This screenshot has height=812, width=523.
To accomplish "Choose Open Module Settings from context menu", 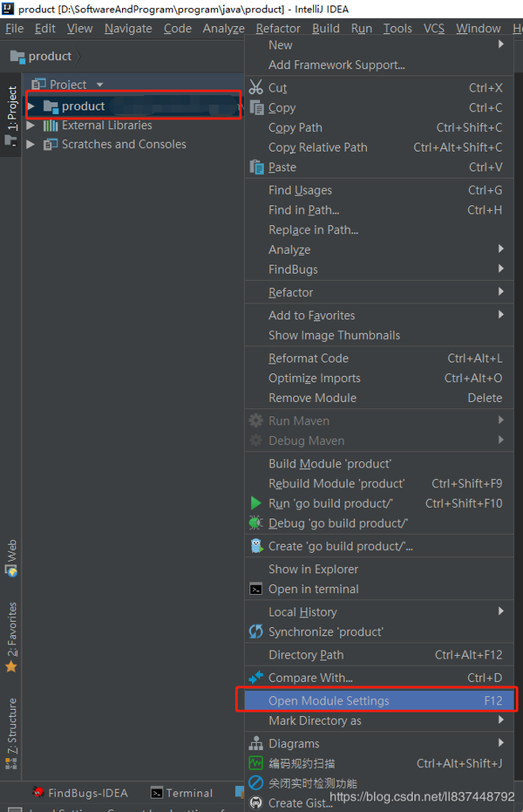I will click(x=329, y=700).
